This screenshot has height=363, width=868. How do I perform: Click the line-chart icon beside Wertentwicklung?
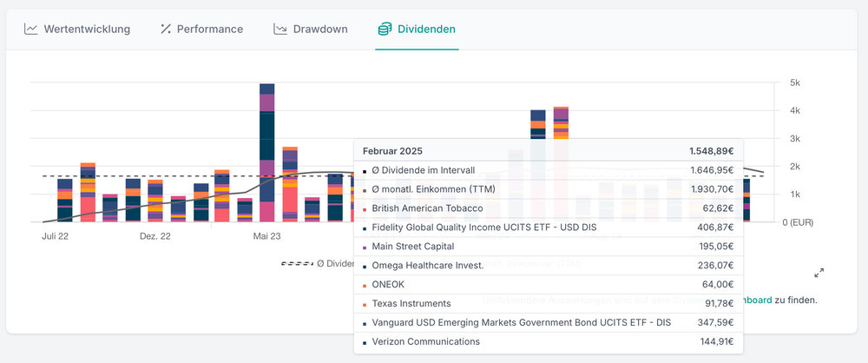point(31,30)
